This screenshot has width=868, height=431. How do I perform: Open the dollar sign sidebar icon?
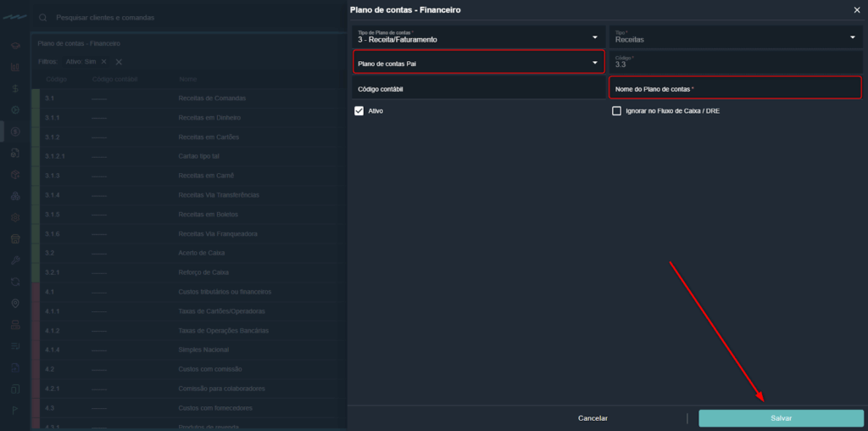click(15, 87)
